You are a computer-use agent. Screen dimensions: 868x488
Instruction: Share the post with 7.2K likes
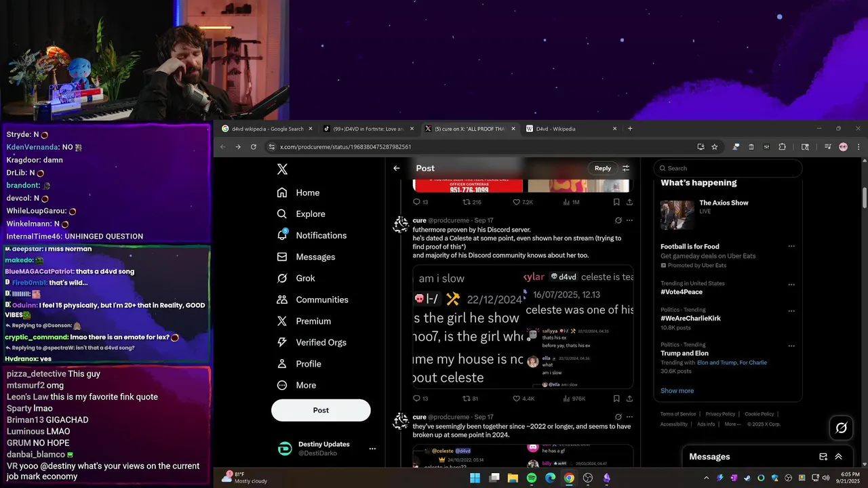coord(629,202)
